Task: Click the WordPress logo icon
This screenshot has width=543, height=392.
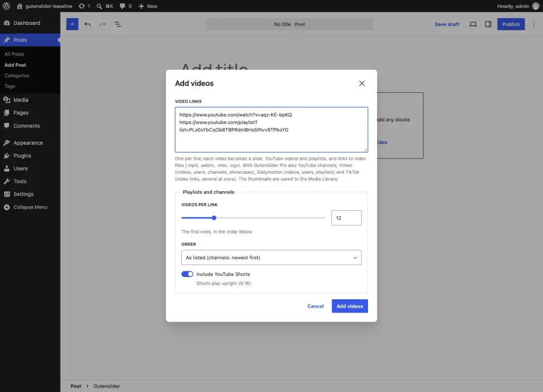Action: [6, 6]
